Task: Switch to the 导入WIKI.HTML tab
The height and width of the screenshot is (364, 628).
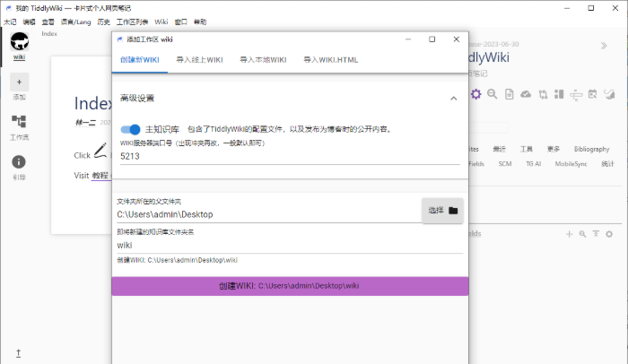Action: pos(331,60)
